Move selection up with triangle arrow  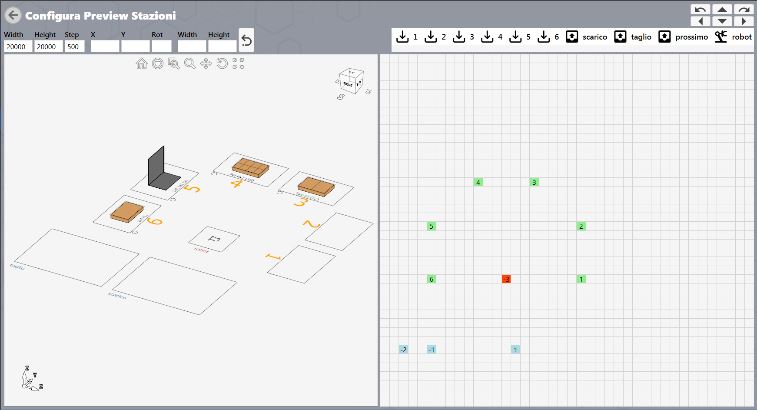click(x=722, y=10)
